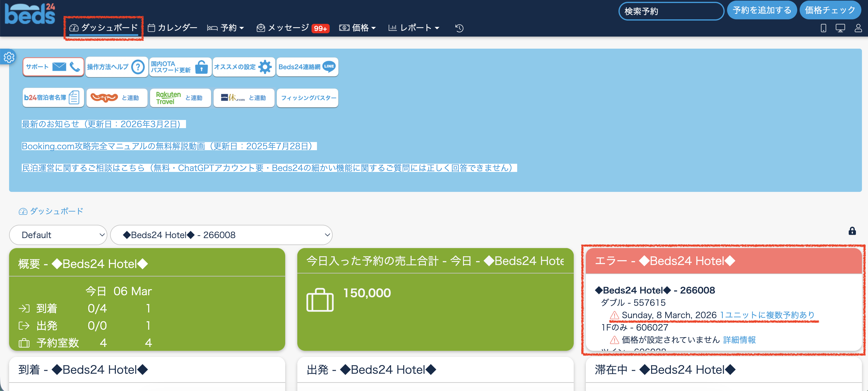Open the 予約 dropdown menu
Image resolution: width=868 pixels, height=391 pixels.
pyautogui.click(x=225, y=28)
